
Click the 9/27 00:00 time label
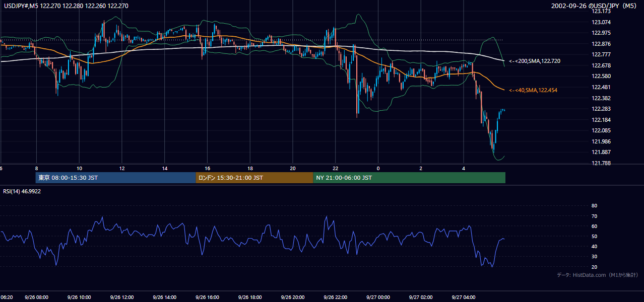[378, 297]
